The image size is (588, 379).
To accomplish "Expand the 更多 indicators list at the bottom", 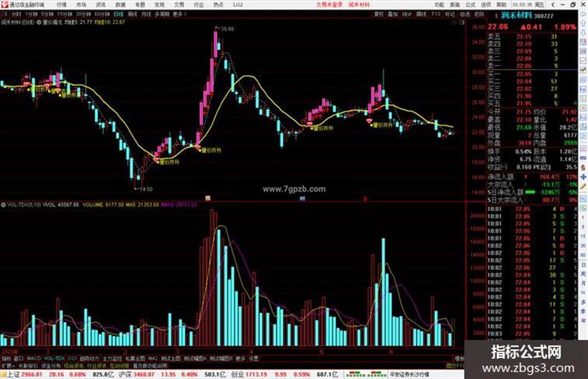I will click(240, 358).
